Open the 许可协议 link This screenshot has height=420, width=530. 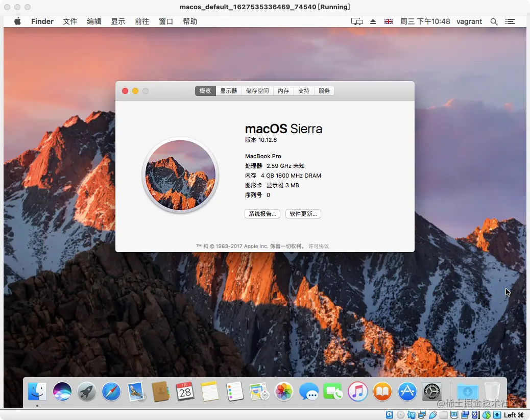(x=319, y=246)
